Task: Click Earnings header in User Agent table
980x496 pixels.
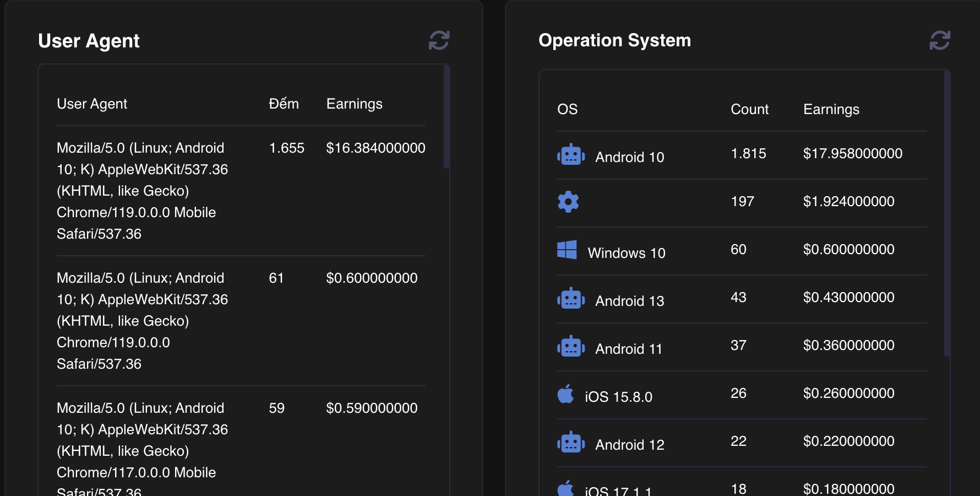Action: click(354, 104)
